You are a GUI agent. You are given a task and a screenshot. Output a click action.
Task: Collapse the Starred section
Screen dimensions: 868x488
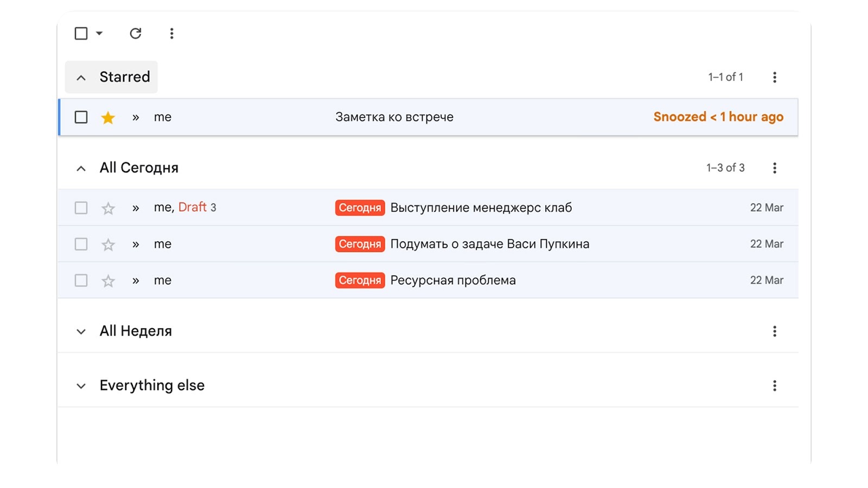coord(80,77)
